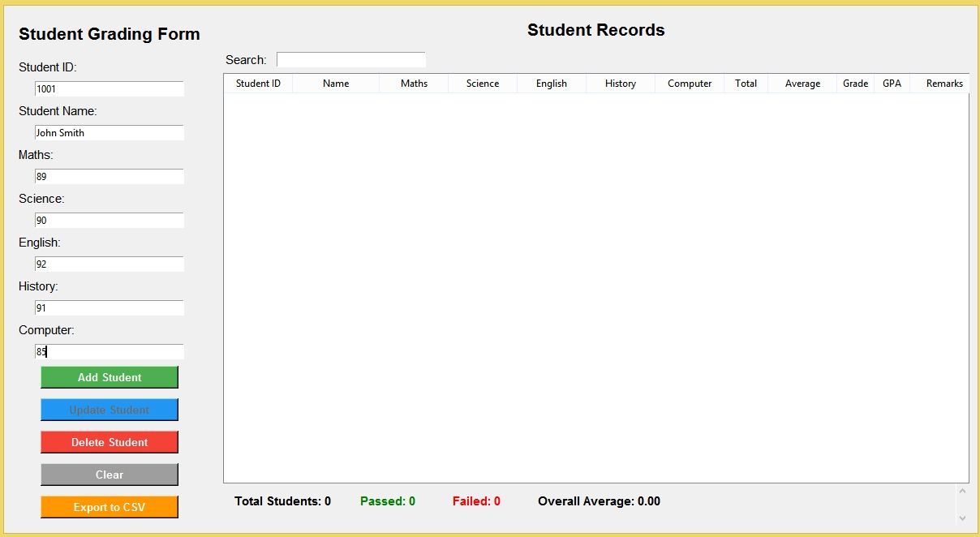Click the red Delete Student button

[110, 442]
